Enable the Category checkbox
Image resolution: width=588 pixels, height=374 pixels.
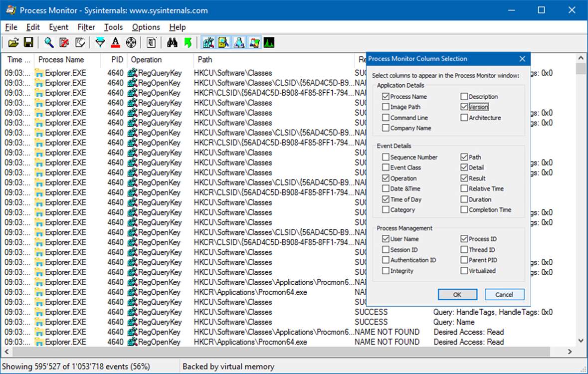tap(386, 210)
